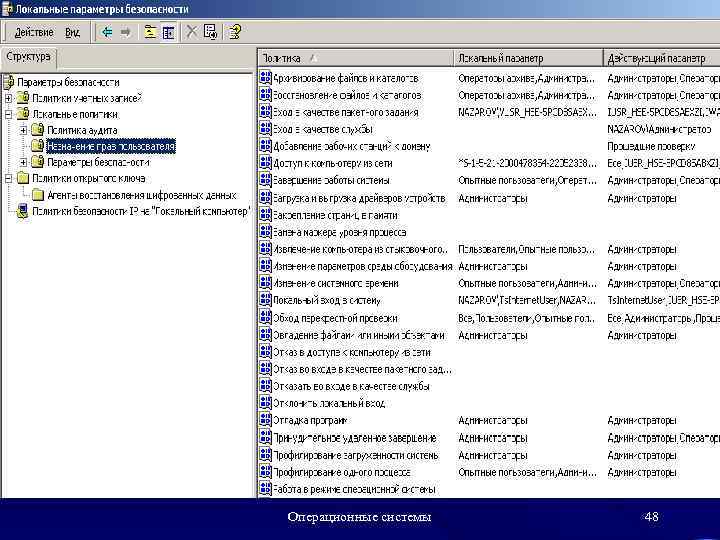Select Извлечение компьютера из стыковочного policy
720x540 pixels.
click(360, 249)
